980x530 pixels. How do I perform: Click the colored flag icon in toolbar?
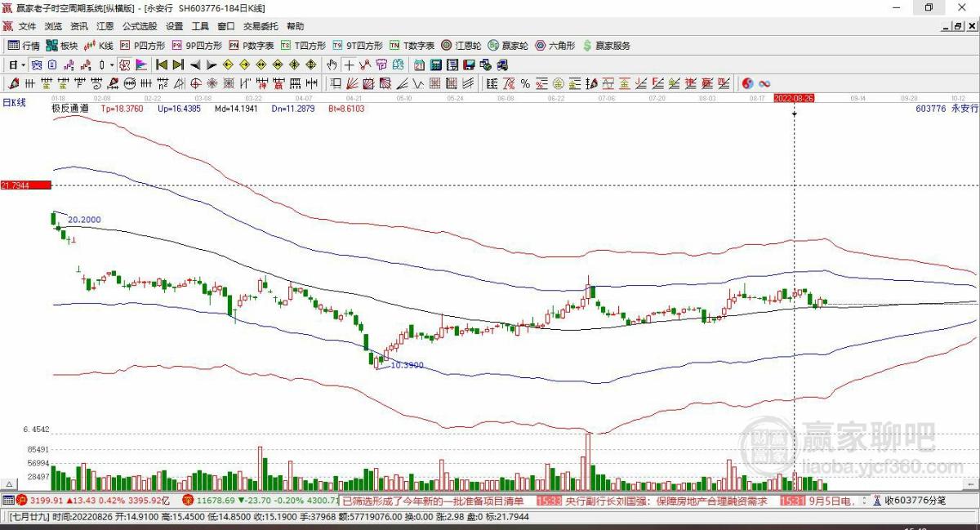tap(140, 65)
